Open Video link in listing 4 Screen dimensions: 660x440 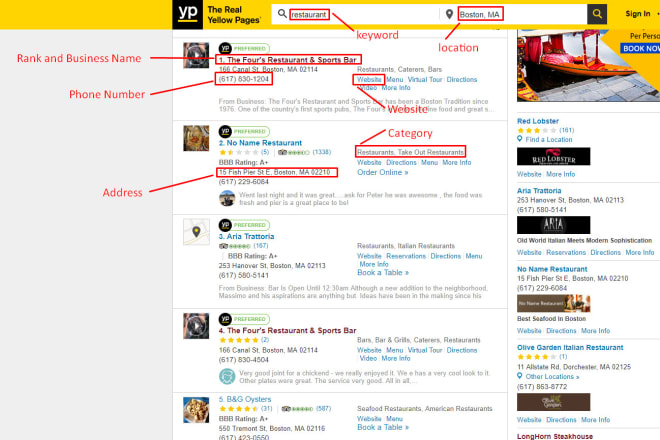coord(368,358)
